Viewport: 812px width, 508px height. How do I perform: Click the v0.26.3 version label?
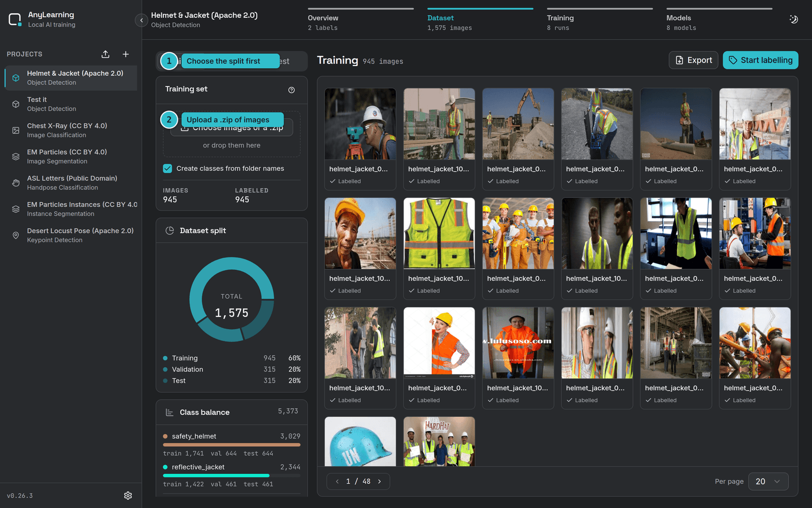coord(20,496)
